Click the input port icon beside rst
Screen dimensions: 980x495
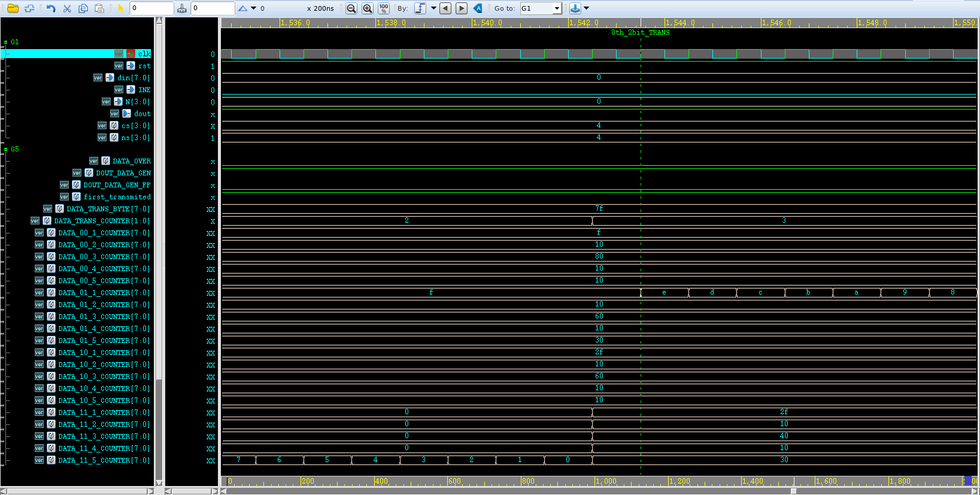point(131,66)
